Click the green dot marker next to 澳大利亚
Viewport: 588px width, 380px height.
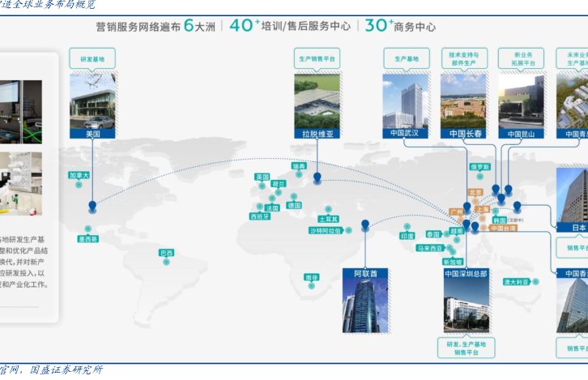point(537,282)
